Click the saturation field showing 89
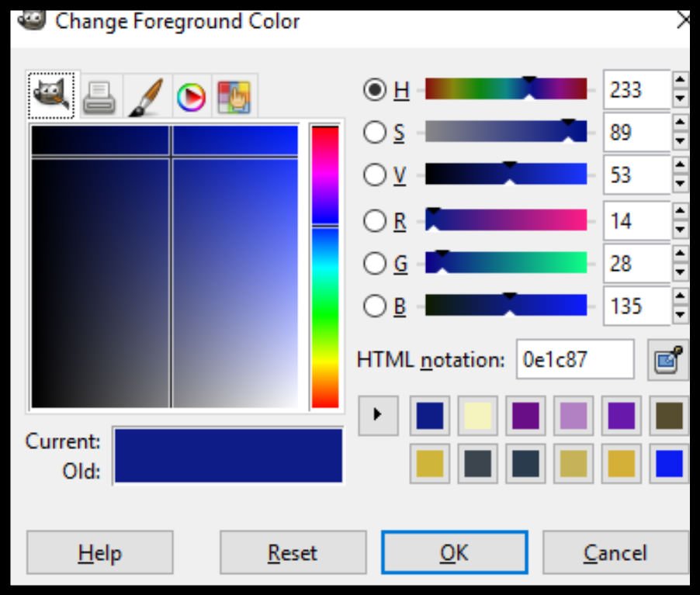This screenshot has width=700, height=595. click(637, 133)
